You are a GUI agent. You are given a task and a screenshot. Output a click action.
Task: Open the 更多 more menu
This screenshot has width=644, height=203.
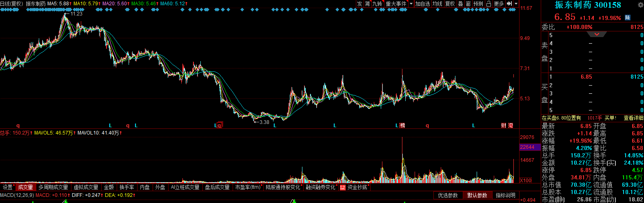(499, 4)
